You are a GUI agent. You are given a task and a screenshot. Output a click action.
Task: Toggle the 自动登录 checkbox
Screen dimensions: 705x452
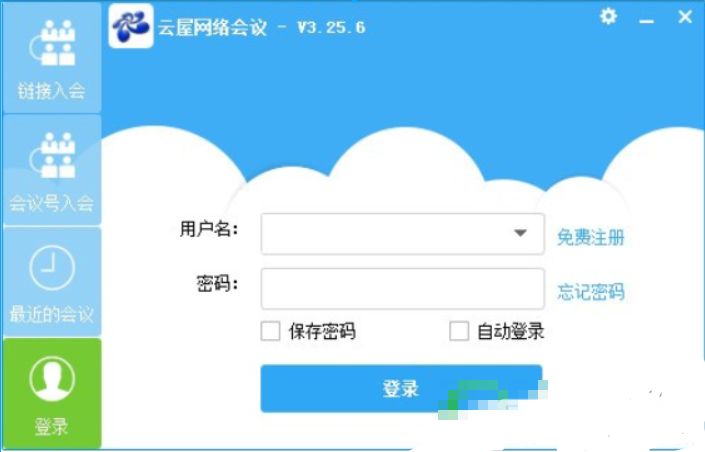point(459,331)
